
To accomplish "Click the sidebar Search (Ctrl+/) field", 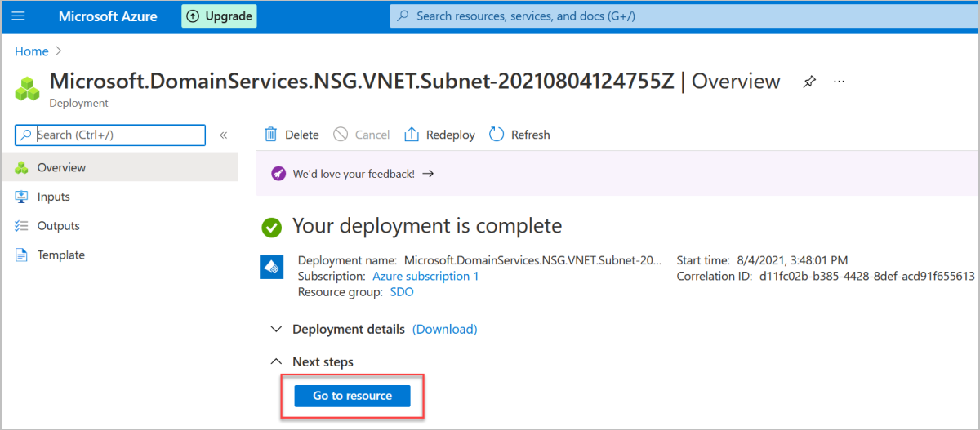I will tap(110, 135).
